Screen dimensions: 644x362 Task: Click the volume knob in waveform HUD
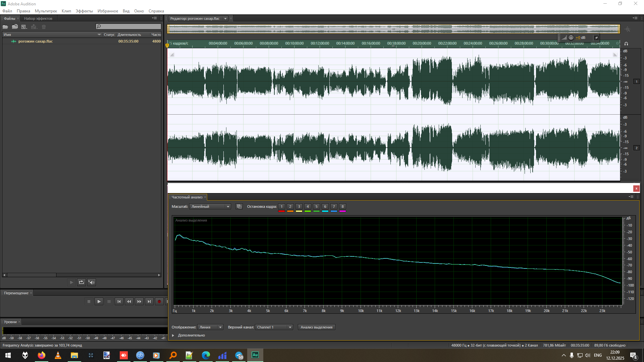point(571,38)
